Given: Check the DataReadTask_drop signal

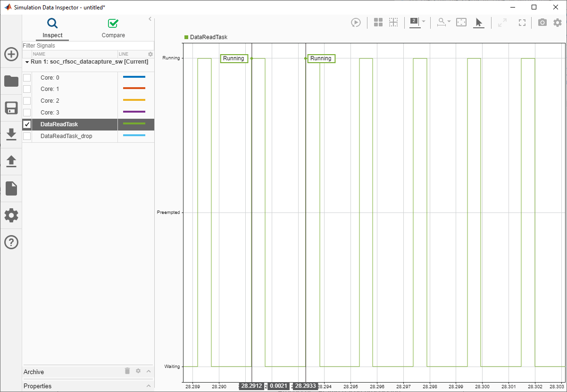Looking at the screenshot, I should [27, 136].
